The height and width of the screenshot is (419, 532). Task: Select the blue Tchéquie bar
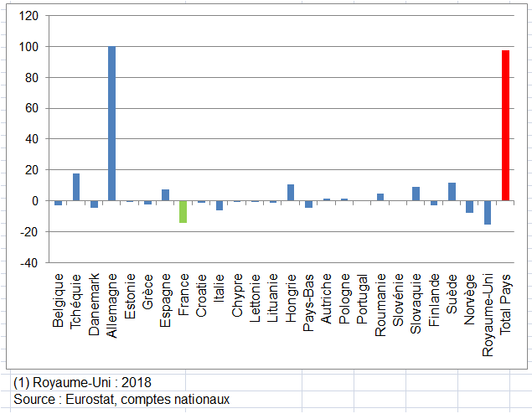pos(76,187)
